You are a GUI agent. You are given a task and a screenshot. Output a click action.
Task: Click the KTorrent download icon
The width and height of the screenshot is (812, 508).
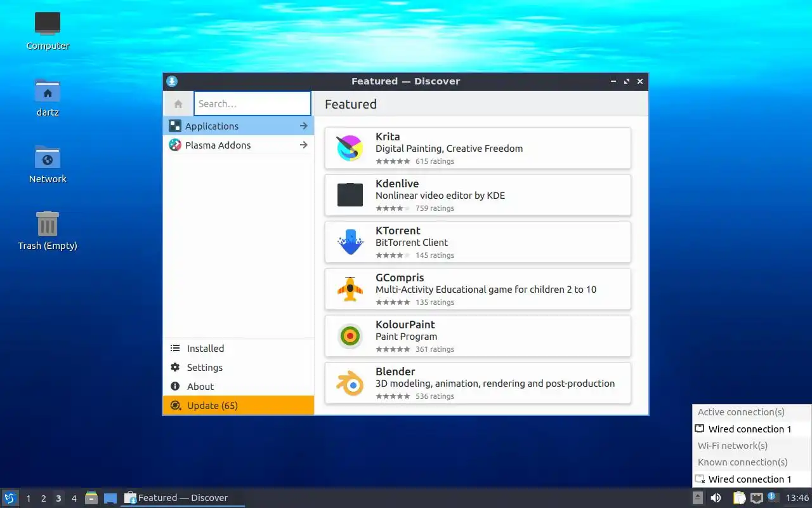[x=350, y=242]
